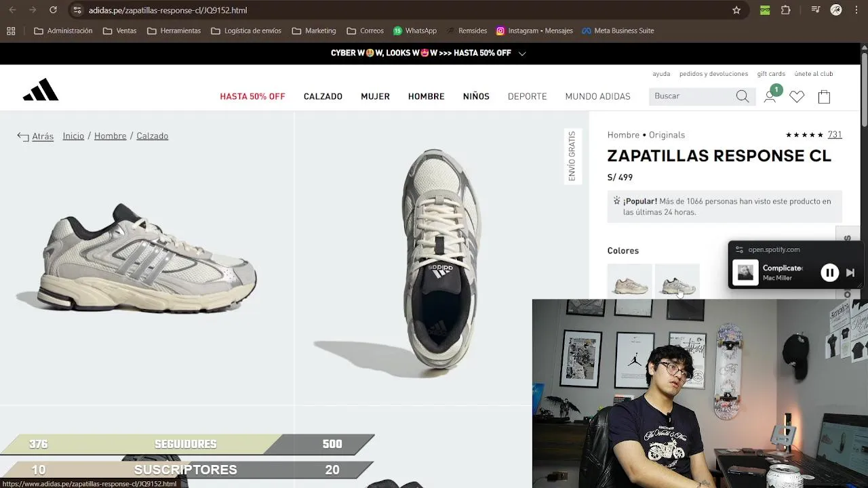Viewport: 868px width, 488px height.
Task: Open the shopping bag icon
Action: 824,97
